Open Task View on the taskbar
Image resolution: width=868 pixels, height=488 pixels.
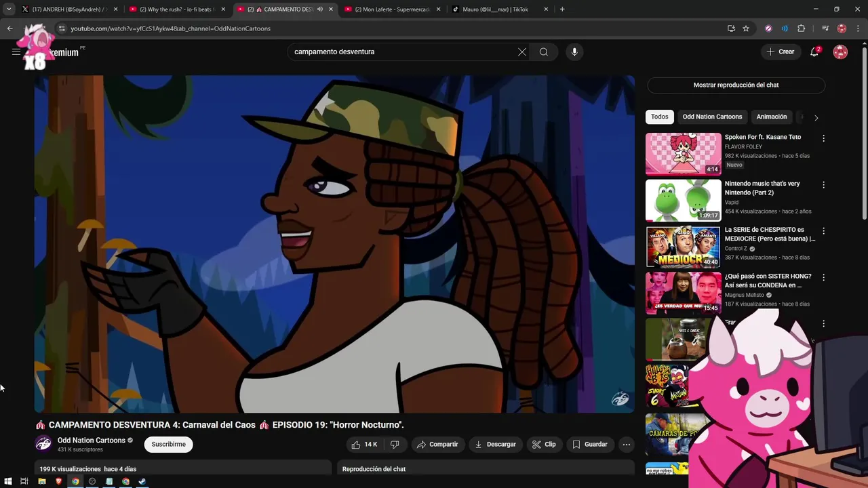click(24, 481)
